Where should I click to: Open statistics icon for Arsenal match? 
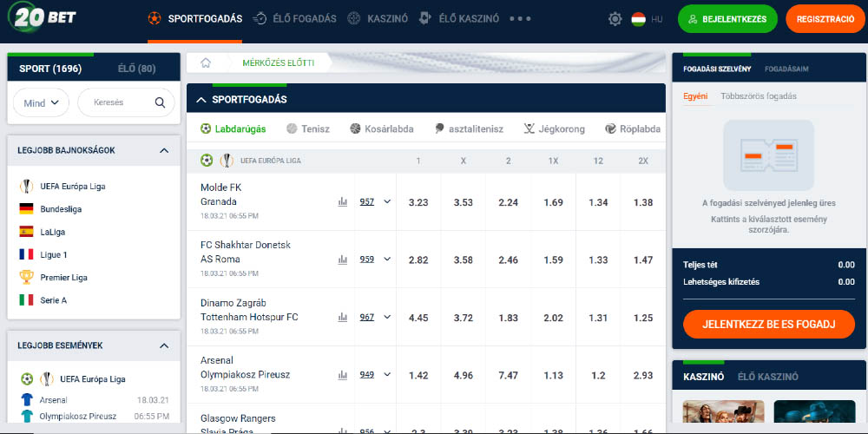point(343,375)
